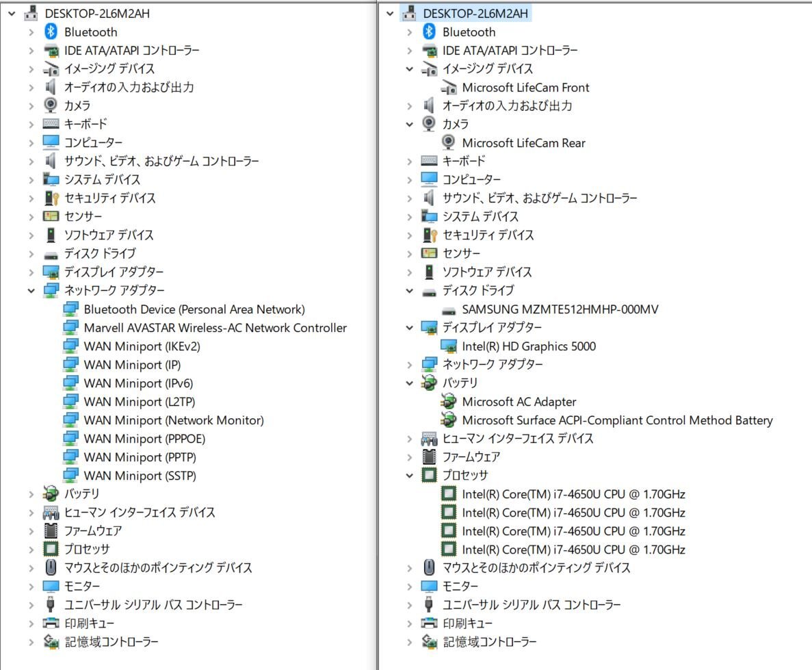Select first Intel Core i7-4650U processor entry
Image resolution: width=812 pixels, height=670 pixels.
tap(573, 494)
